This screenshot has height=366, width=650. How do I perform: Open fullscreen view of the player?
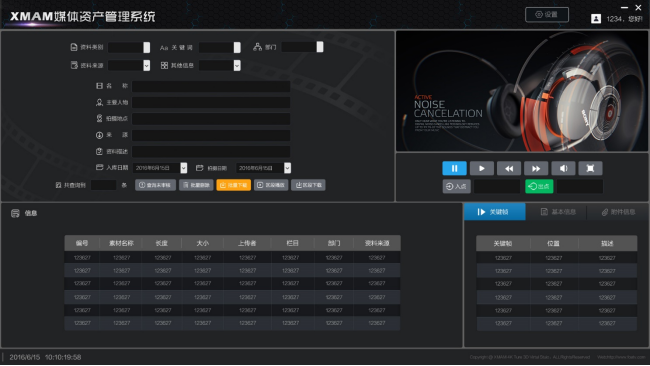tap(590, 168)
